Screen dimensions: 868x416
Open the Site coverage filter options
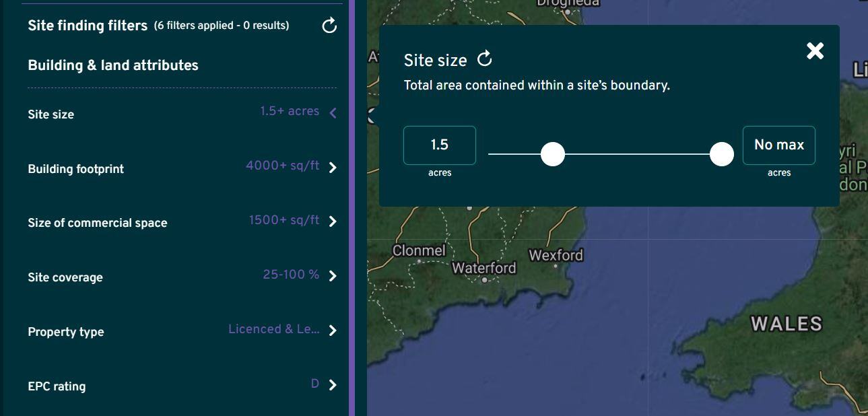[x=333, y=275]
